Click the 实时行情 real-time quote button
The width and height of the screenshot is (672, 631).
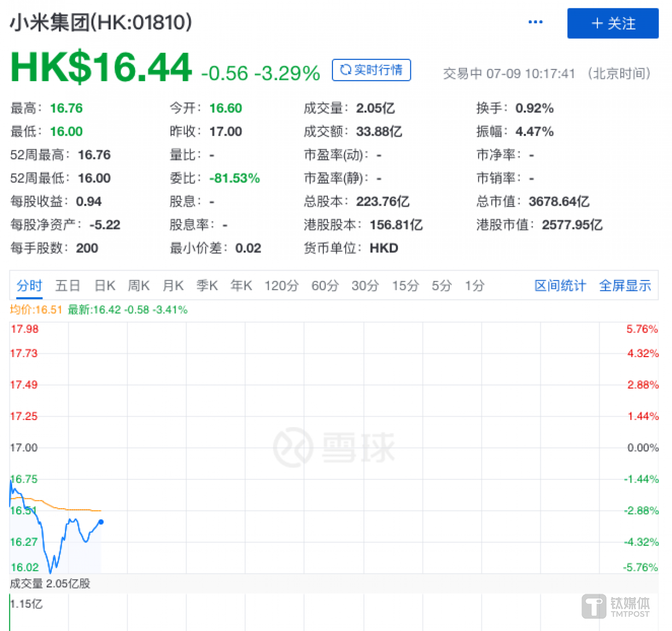(x=371, y=70)
